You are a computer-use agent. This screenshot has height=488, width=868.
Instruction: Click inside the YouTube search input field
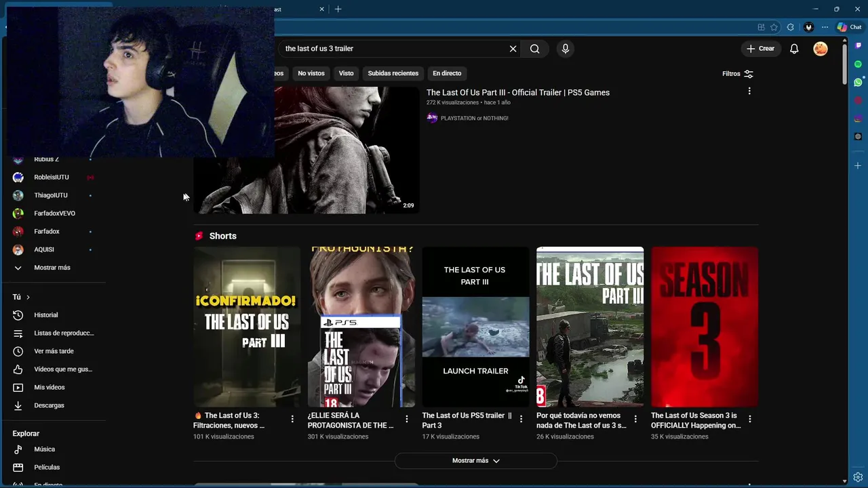(x=393, y=49)
